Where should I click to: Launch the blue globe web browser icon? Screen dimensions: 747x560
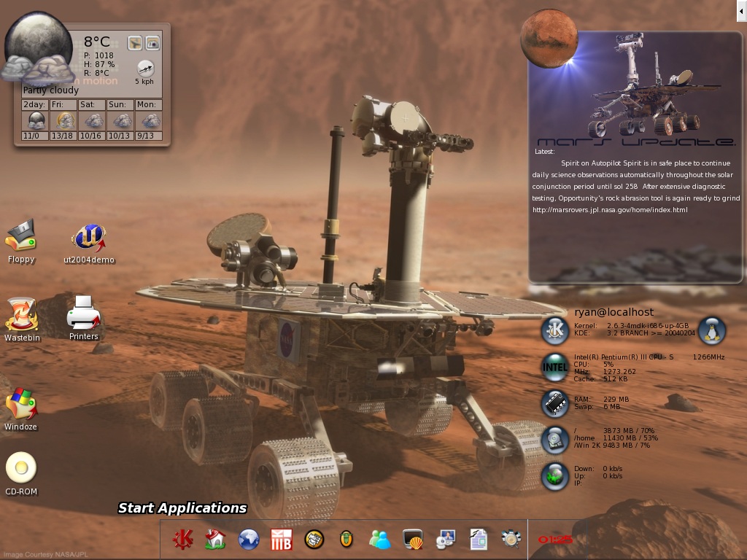coord(249,539)
